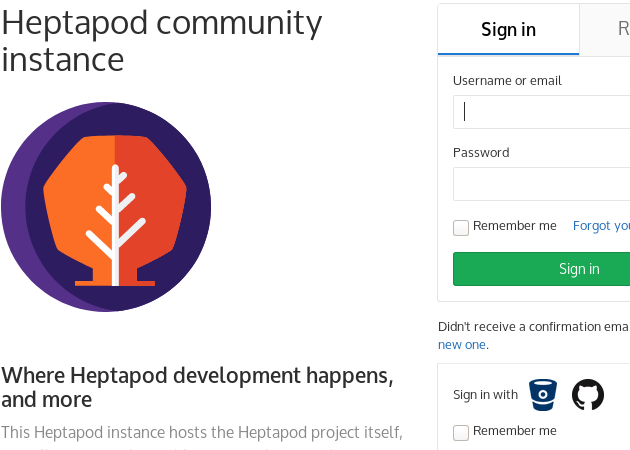Open the Forgot your password link
Screen dimensions: 630x450
[x=601, y=226]
